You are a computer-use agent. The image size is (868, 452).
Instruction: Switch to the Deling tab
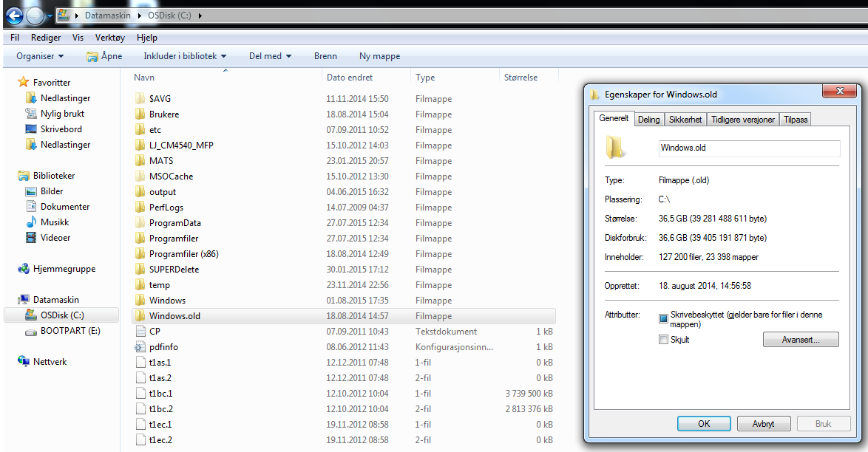[649, 120]
